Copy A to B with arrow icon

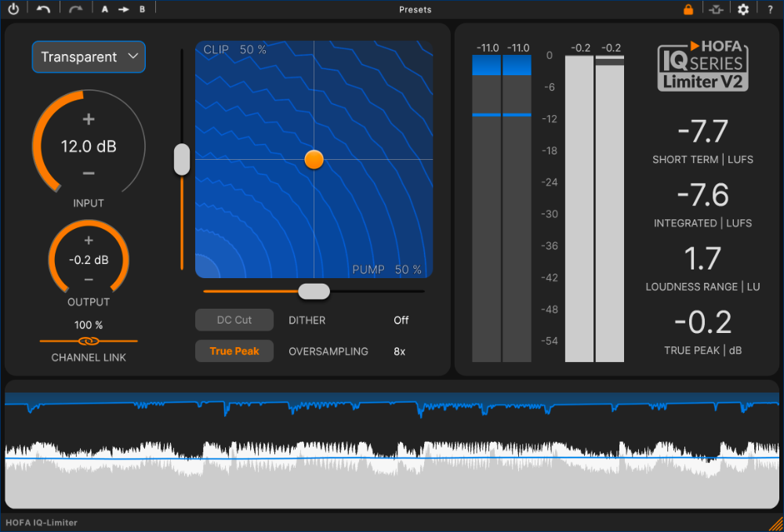click(x=124, y=9)
